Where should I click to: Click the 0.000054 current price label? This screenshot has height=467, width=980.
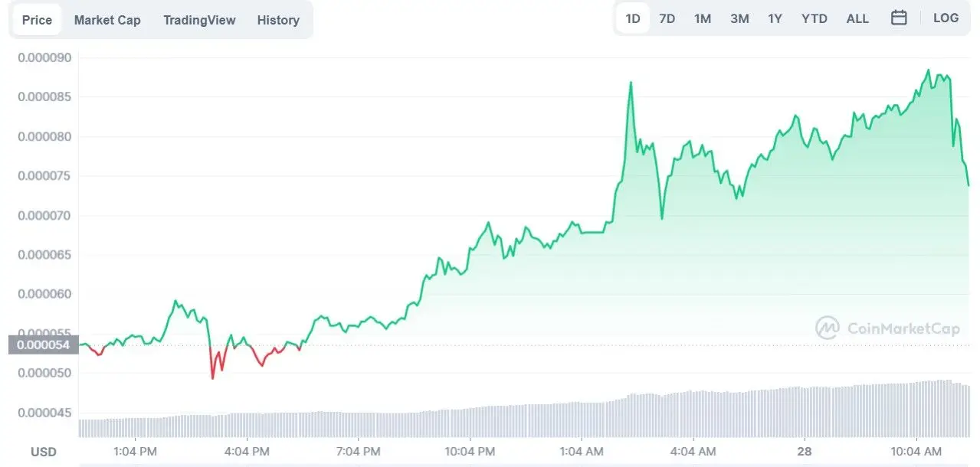point(43,345)
